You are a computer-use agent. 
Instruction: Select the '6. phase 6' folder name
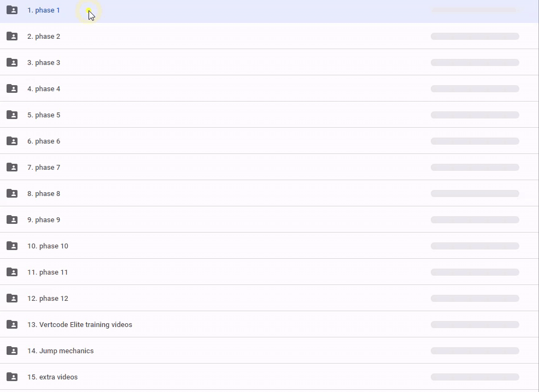click(x=44, y=141)
